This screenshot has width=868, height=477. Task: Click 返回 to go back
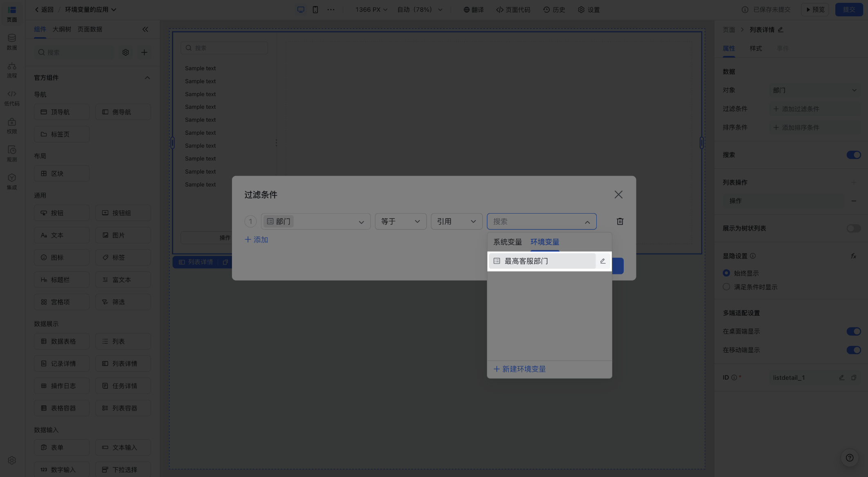[x=44, y=9]
